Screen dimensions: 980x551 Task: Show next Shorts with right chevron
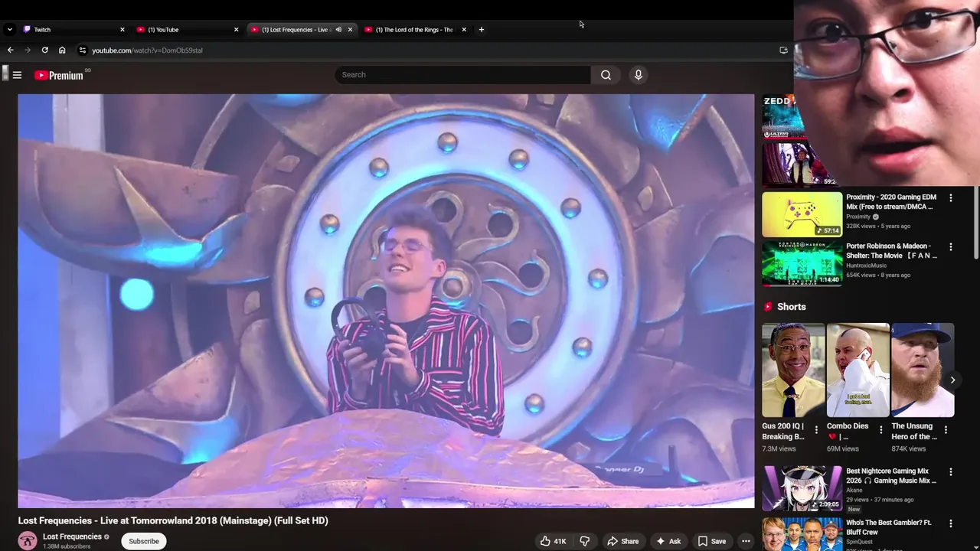click(x=952, y=380)
